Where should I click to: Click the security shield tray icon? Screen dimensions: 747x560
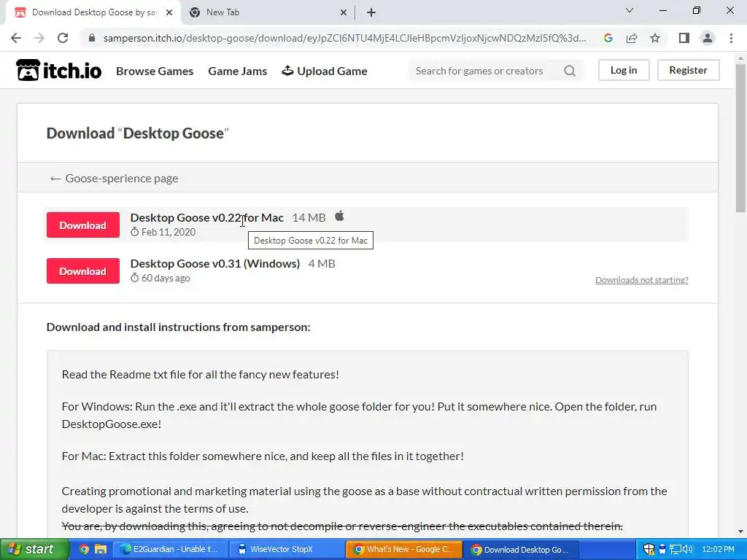[649, 549]
